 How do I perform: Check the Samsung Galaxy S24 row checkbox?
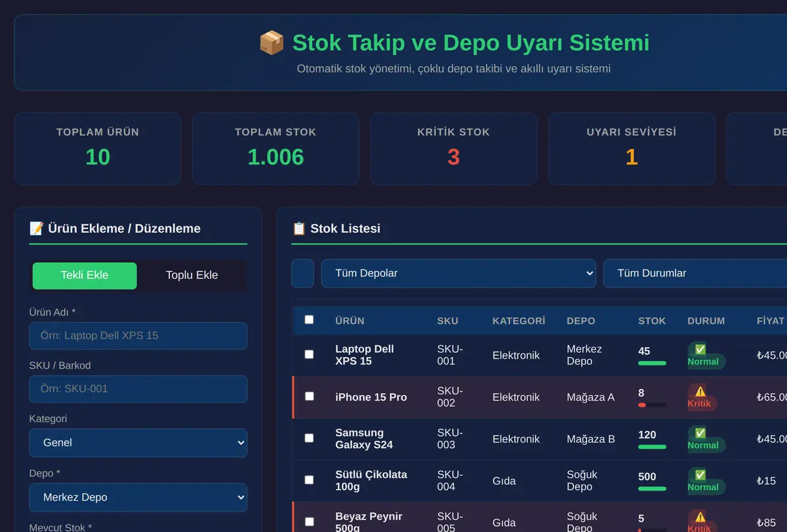(x=309, y=438)
